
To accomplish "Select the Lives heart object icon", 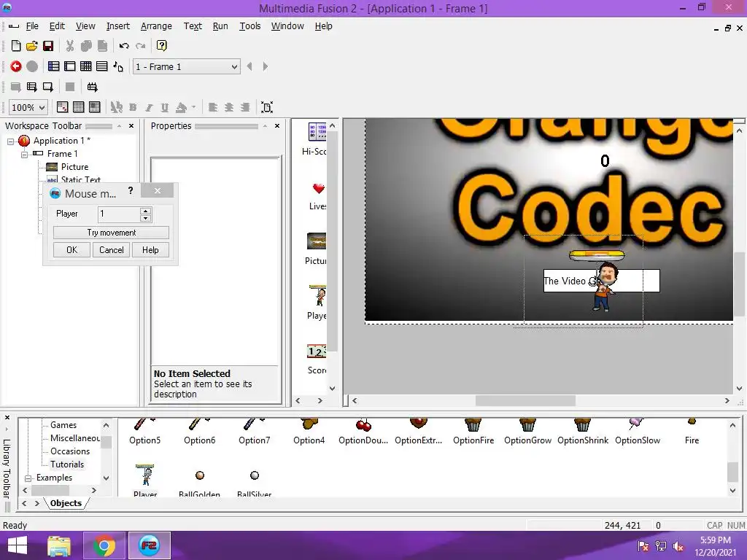I will [319, 189].
